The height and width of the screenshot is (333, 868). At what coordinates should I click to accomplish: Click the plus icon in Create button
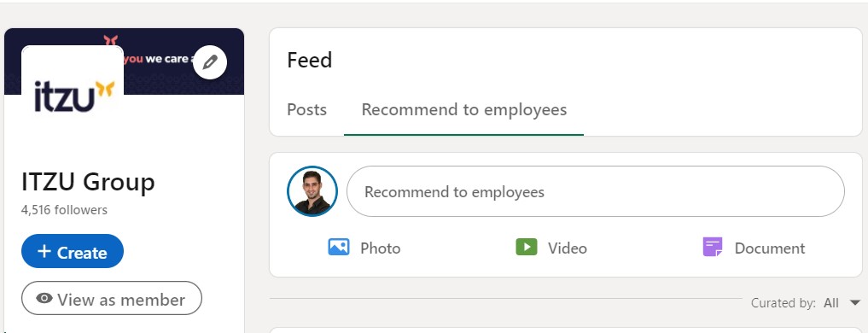point(44,252)
